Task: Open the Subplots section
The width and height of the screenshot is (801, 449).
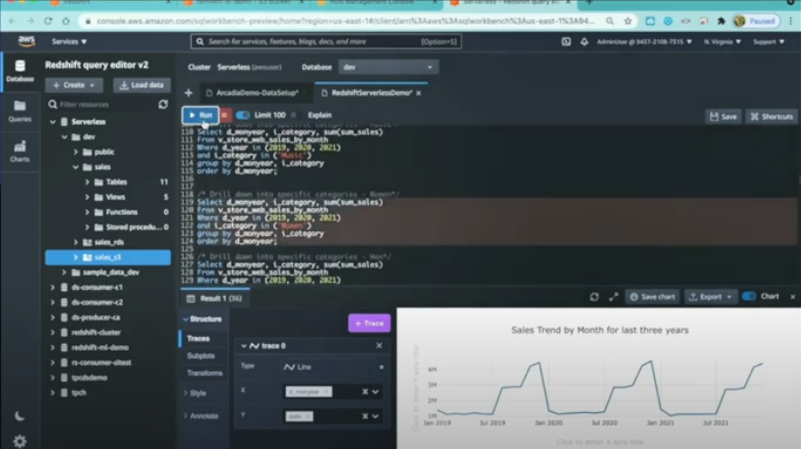Action: pyautogui.click(x=201, y=356)
